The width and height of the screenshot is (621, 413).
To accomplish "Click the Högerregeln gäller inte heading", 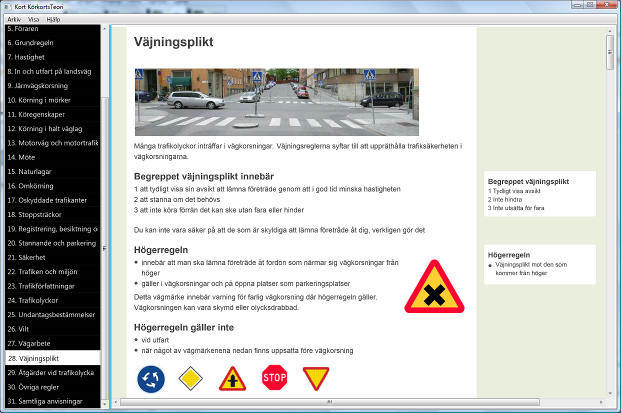I will (184, 327).
